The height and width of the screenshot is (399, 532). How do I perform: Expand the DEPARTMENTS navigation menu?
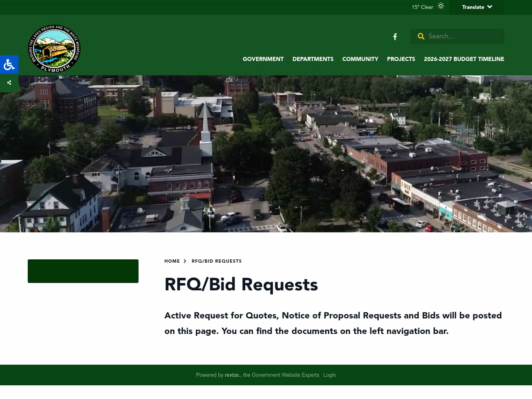tap(313, 59)
